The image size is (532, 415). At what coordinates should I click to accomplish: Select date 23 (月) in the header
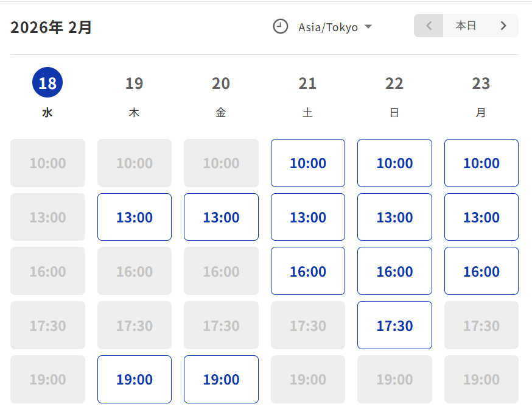tap(481, 83)
